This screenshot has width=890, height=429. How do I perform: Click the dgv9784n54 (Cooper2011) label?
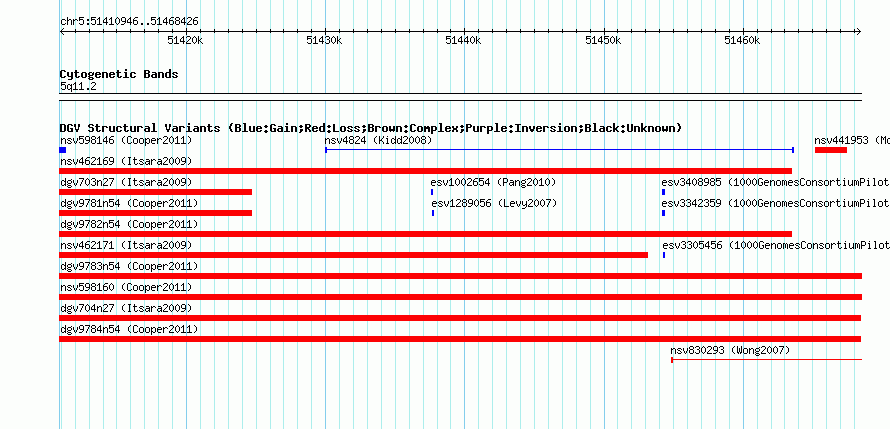coord(129,329)
